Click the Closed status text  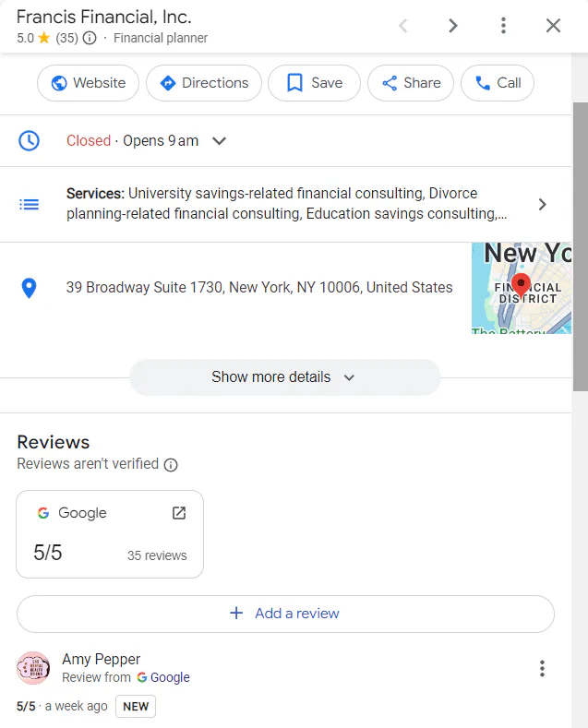click(89, 140)
